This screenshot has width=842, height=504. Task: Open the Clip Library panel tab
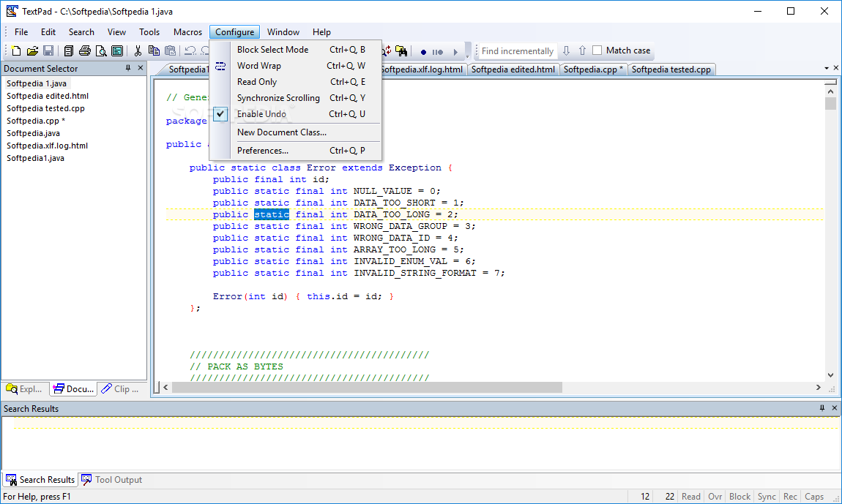click(120, 389)
